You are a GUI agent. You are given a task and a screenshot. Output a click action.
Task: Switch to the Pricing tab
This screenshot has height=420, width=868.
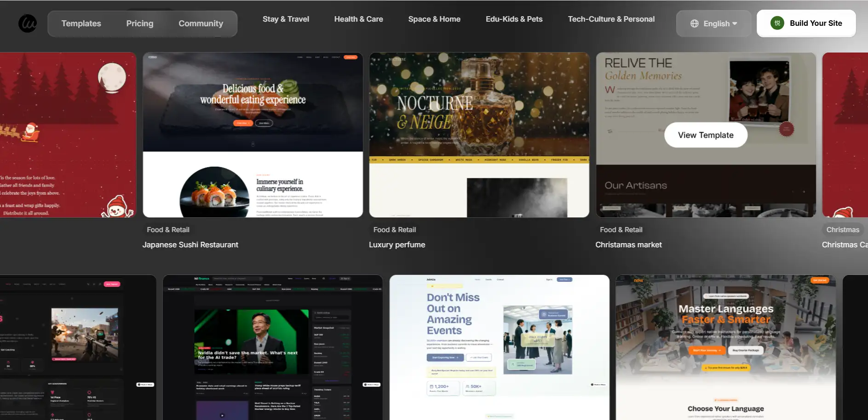pos(140,23)
